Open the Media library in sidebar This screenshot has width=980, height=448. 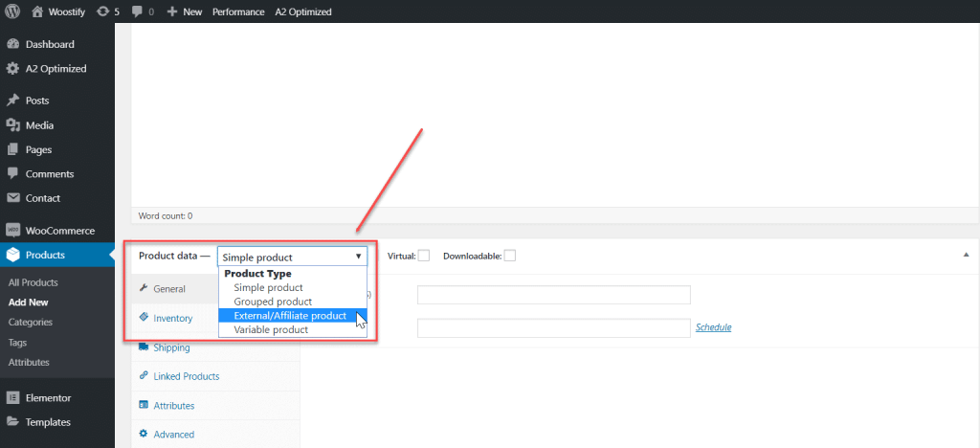tap(39, 125)
